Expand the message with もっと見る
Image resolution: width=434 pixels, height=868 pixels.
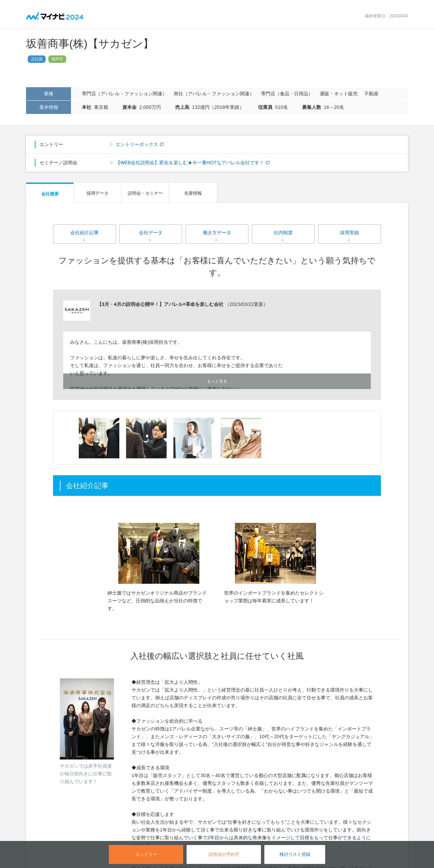point(217,381)
